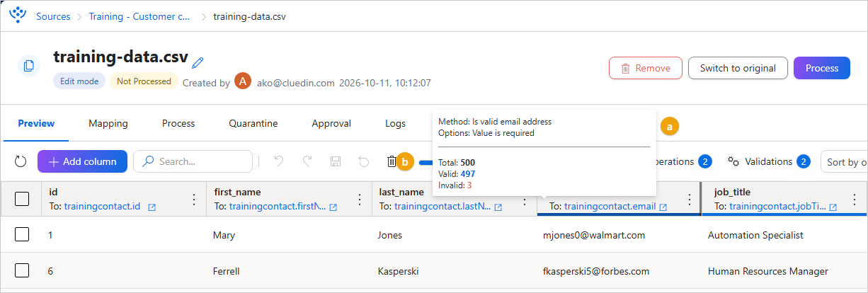Click the Invalid count 3 in tooltip

pos(469,185)
